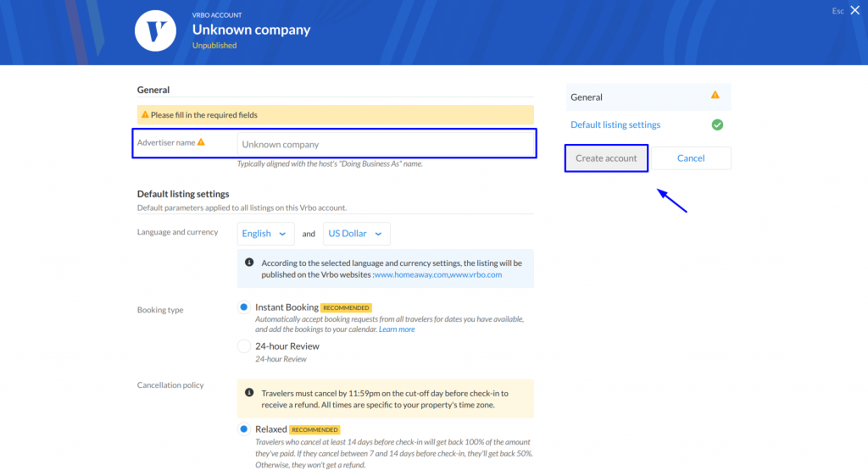Click the warning icon beside Advertiser name
The height and width of the screenshot is (470, 868).
coord(202,142)
